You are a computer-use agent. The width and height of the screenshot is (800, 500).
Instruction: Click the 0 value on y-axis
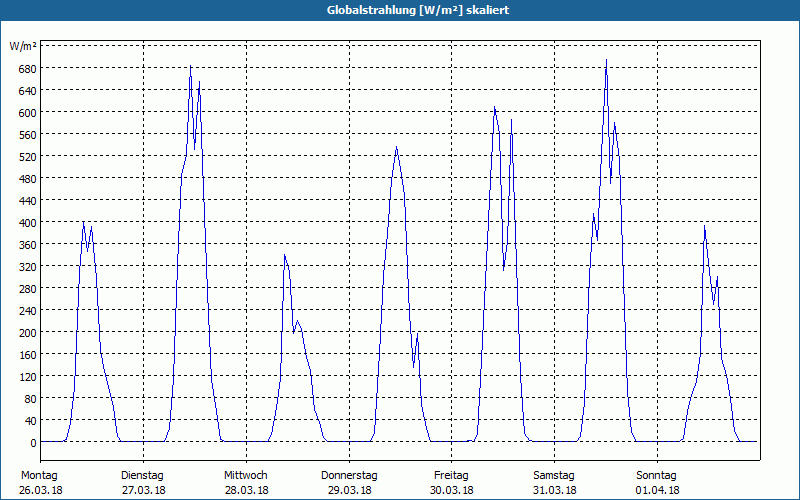(x=33, y=442)
